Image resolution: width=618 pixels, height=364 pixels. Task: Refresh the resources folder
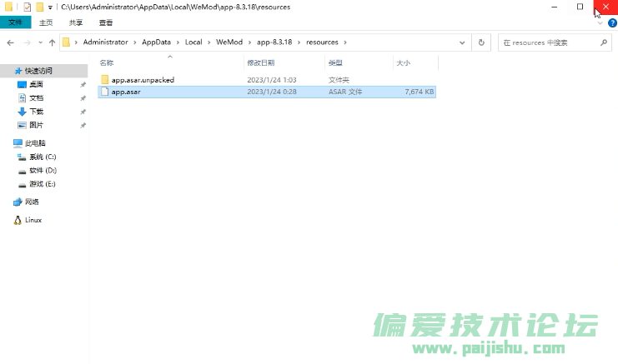(x=481, y=42)
